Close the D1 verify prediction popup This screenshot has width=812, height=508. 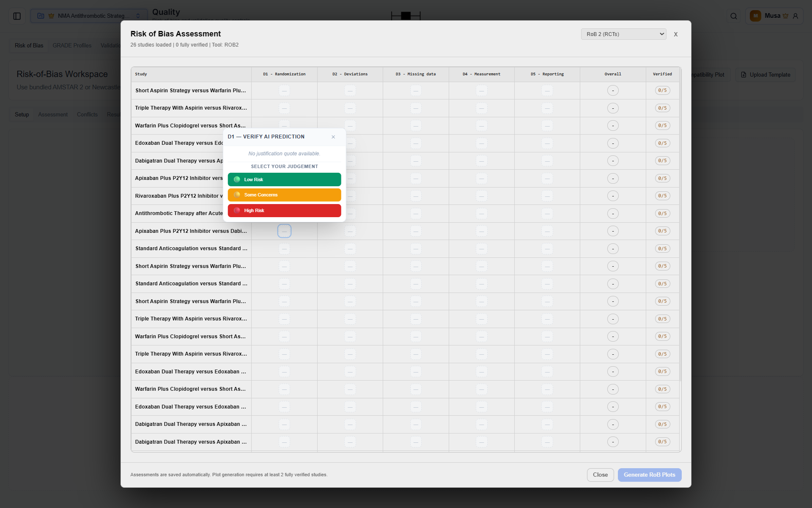[x=333, y=137]
